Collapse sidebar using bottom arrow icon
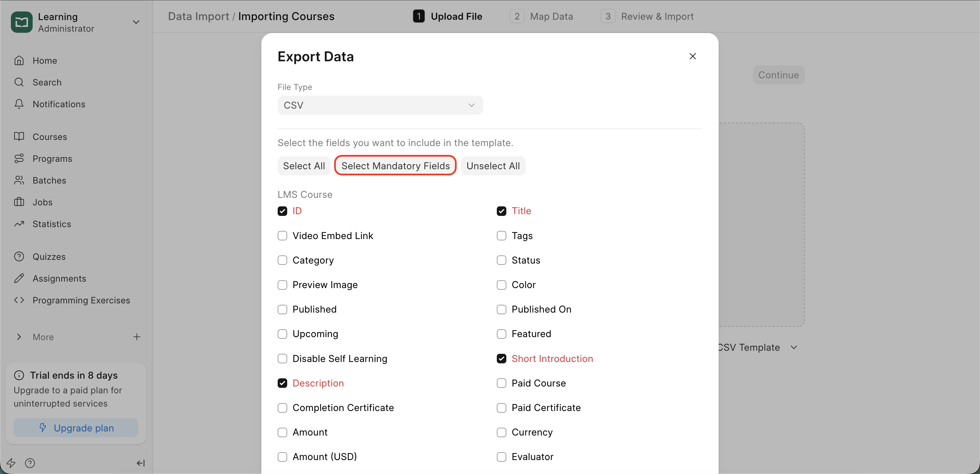980x474 pixels. [x=141, y=463]
